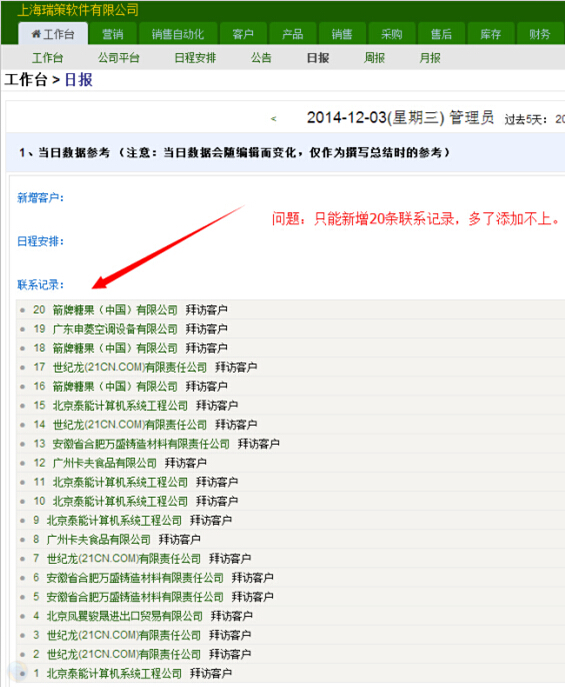Open record 3 世纪龙(21CN.COM)有限责任公司

pyautogui.click(x=124, y=635)
